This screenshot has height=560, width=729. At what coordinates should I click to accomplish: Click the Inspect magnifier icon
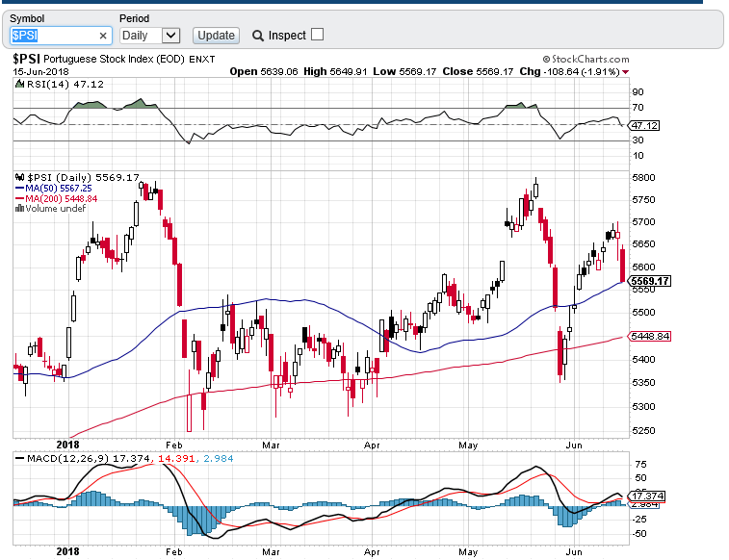pyautogui.click(x=257, y=36)
